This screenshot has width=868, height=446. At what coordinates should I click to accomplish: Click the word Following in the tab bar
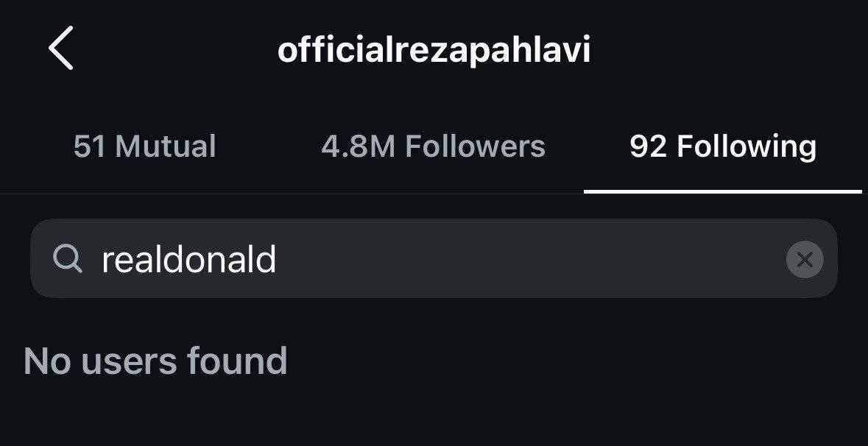click(x=747, y=148)
